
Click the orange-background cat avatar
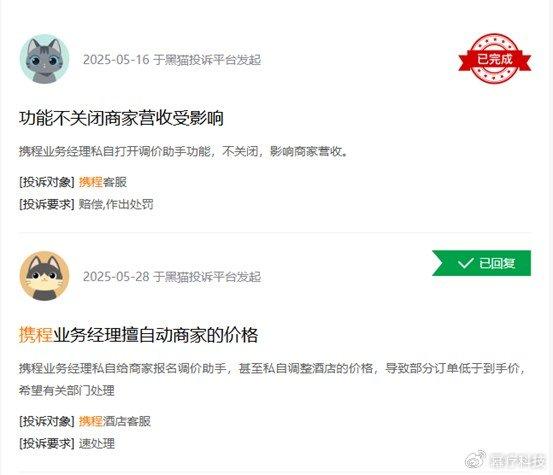(44, 276)
